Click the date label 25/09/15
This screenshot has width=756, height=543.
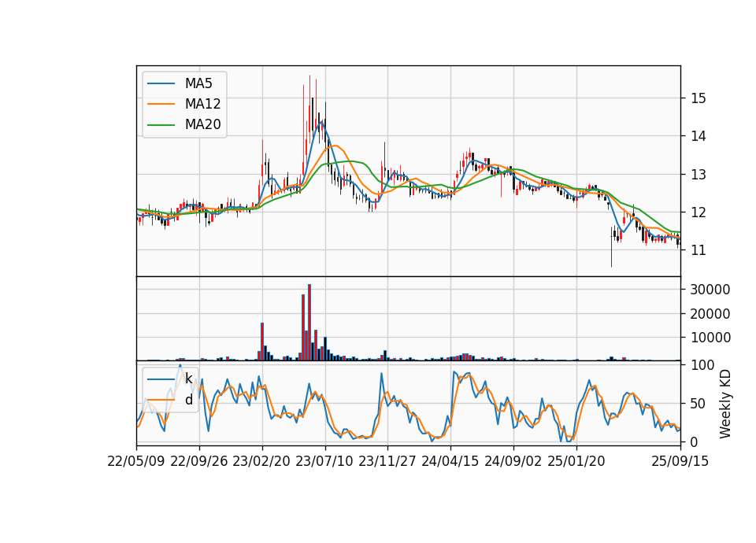tap(680, 461)
